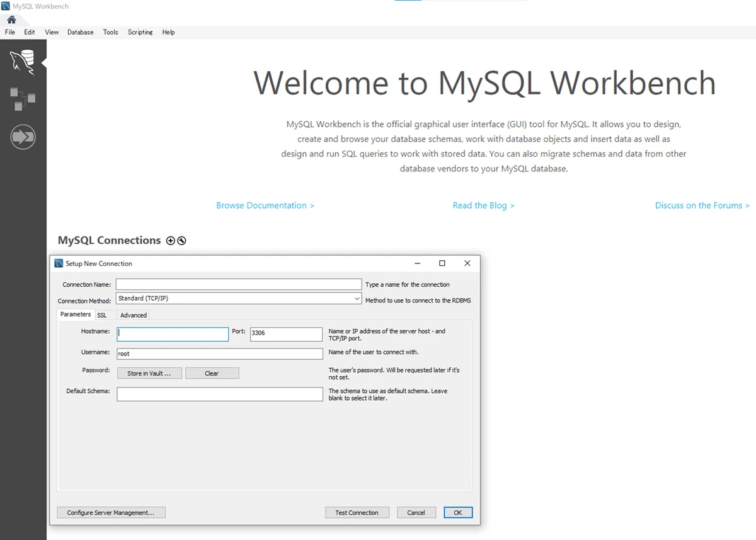Click inside the Hostname field
Screen dimensions: 756x540
tap(173, 334)
